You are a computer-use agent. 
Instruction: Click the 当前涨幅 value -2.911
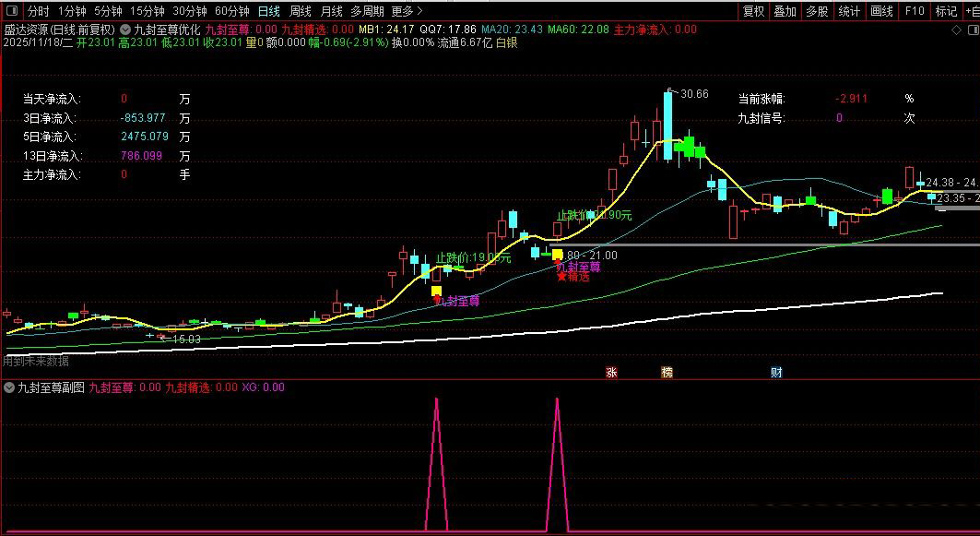pos(851,99)
